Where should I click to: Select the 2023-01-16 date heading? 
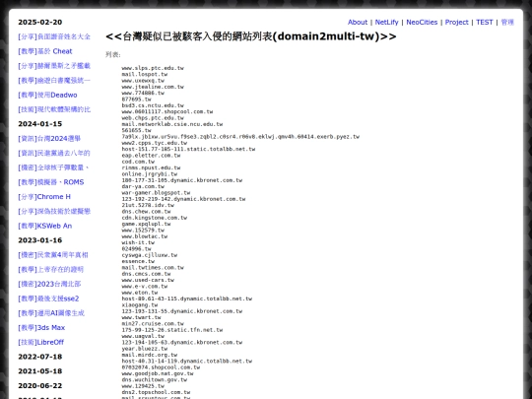pyautogui.click(x=40, y=240)
